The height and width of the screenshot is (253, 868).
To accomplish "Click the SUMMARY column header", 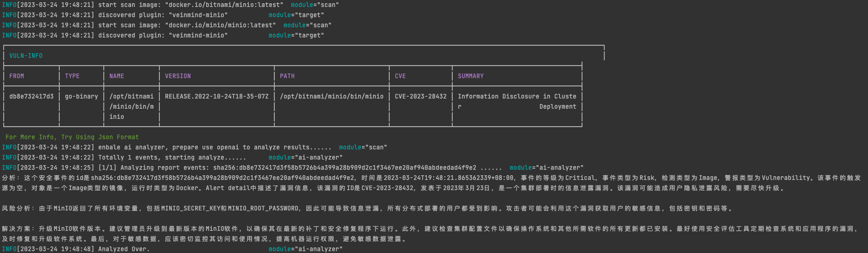I will (471, 76).
